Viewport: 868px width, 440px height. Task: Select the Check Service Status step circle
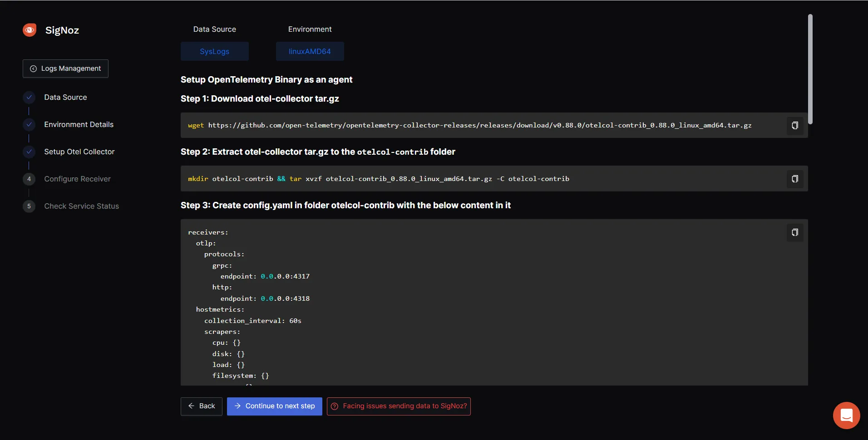coord(29,206)
